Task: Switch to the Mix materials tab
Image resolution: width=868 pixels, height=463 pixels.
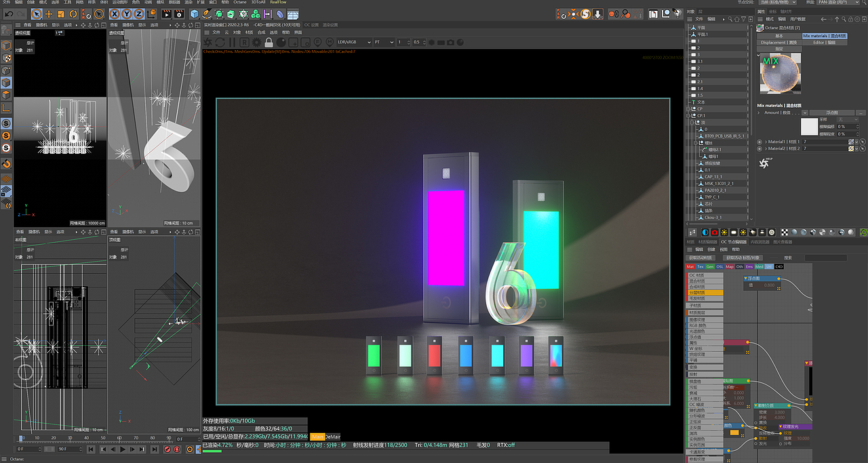Action: pyautogui.click(x=825, y=36)
